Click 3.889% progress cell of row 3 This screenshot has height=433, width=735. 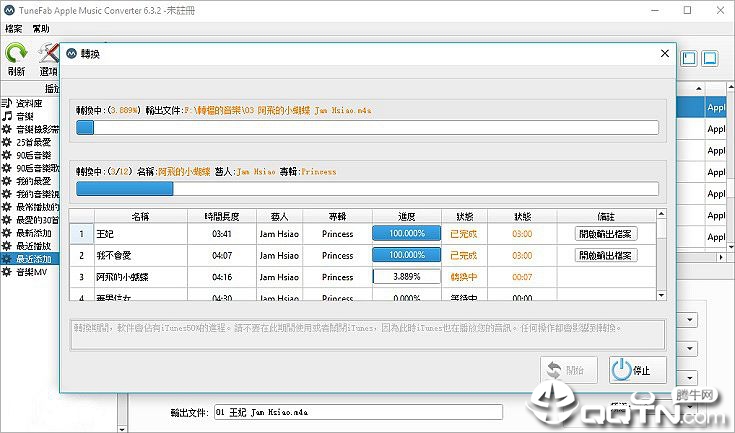[x=406, y=277]
